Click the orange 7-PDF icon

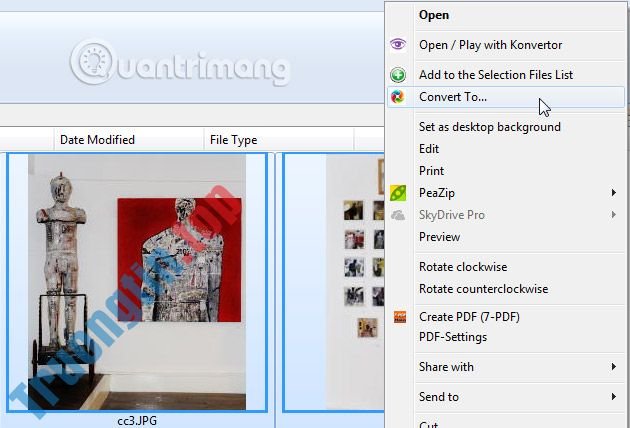[x=398, y=317]
